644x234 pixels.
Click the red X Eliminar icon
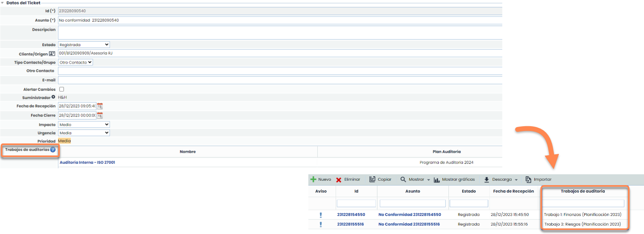click(339, 180)
